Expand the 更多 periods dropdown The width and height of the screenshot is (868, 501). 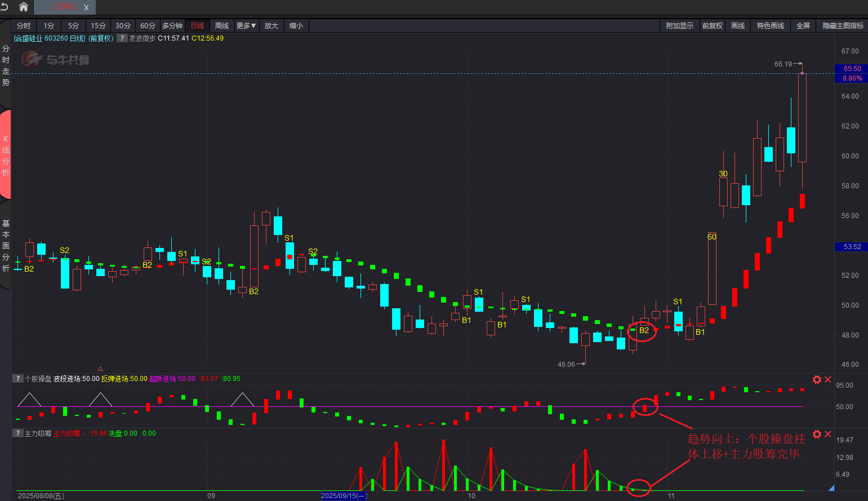[x=246, y=26]
